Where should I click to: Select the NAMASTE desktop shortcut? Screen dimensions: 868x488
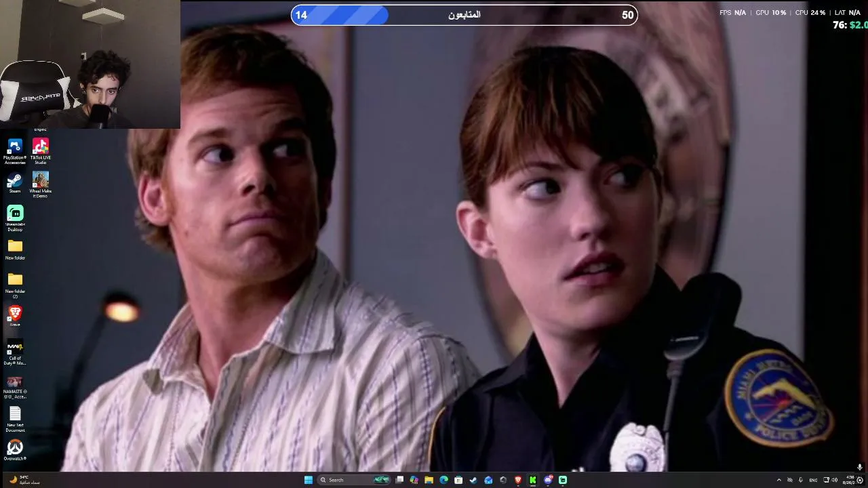(15, 386)
